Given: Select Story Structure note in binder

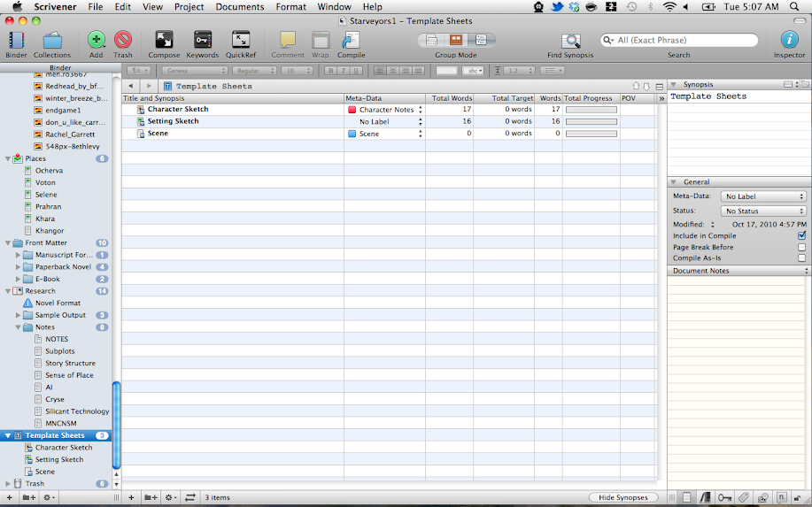Looking at the screenshot, I should pyautogui.click(x=71, y=363).
